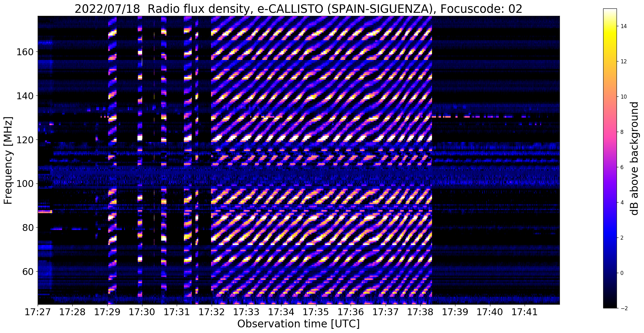Click the colorbar tick label 14
Image resolution: width=644 pixels, height=333 pixels.
click(624, 26)
